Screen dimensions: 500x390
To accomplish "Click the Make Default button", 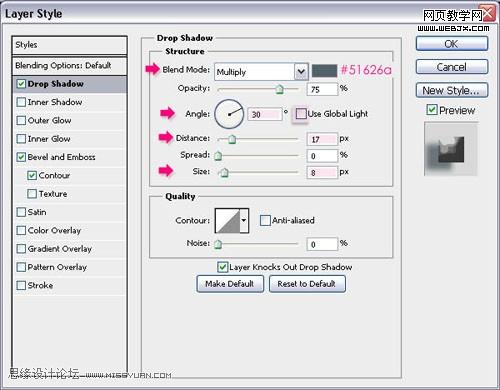I will pyautogui.click(x=230, y=284).
